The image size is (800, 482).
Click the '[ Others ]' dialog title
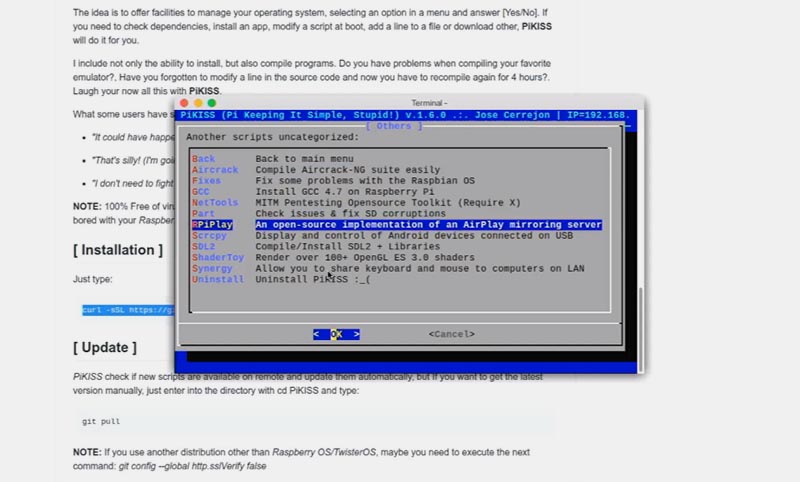tap(394, 126)
